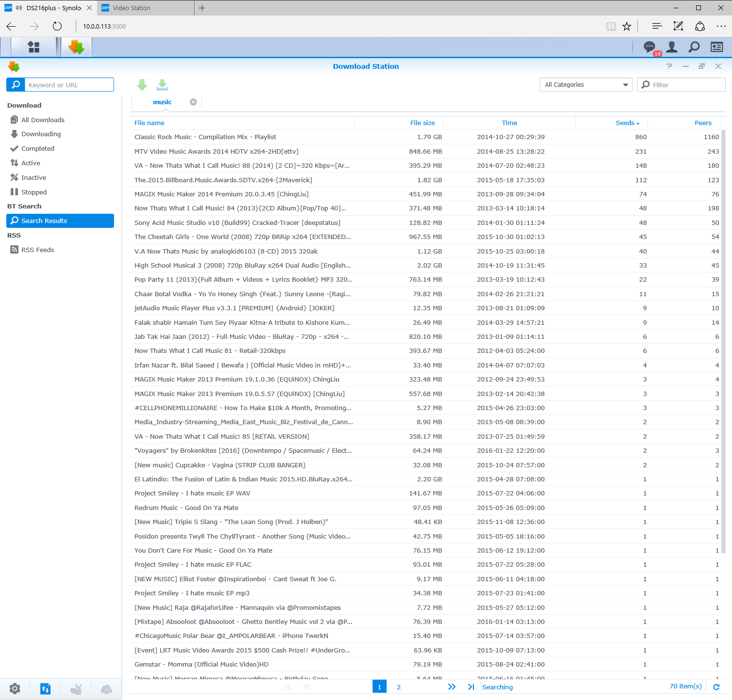The width and height of the screenshot is (732, 700).
Task: Click the green download arrow button
Action: pos(142,85)
